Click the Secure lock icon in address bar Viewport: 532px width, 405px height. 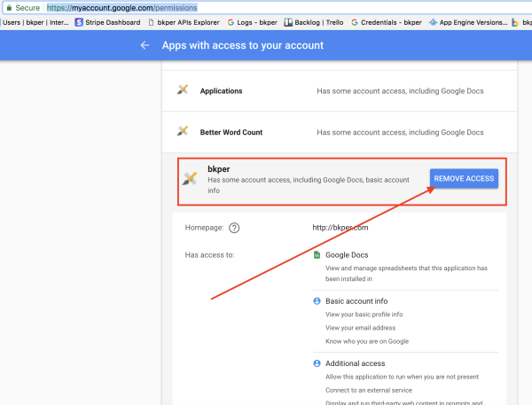[x=9, y=7]
